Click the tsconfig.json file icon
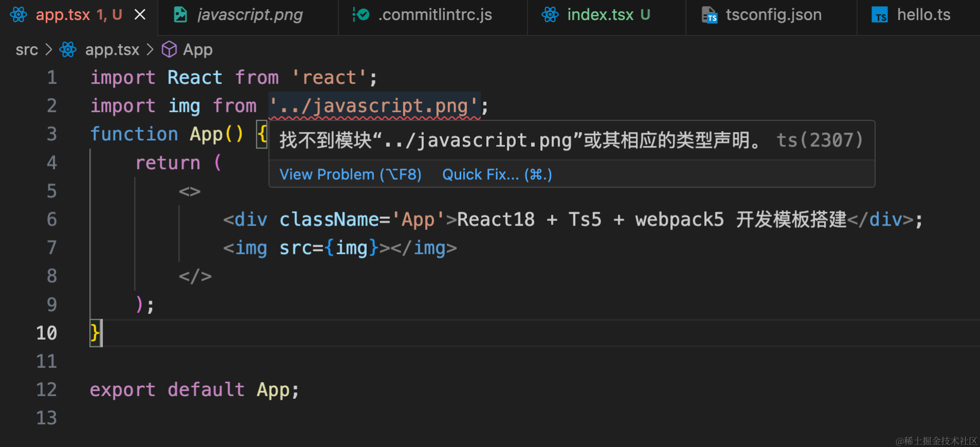 click(709, 15)
